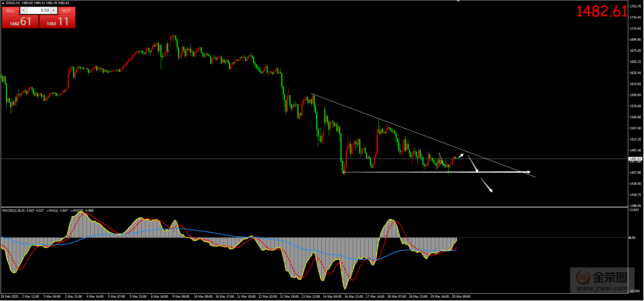Click the 1714.65 price axis label

pyautogui.click(x=635, y=29)
